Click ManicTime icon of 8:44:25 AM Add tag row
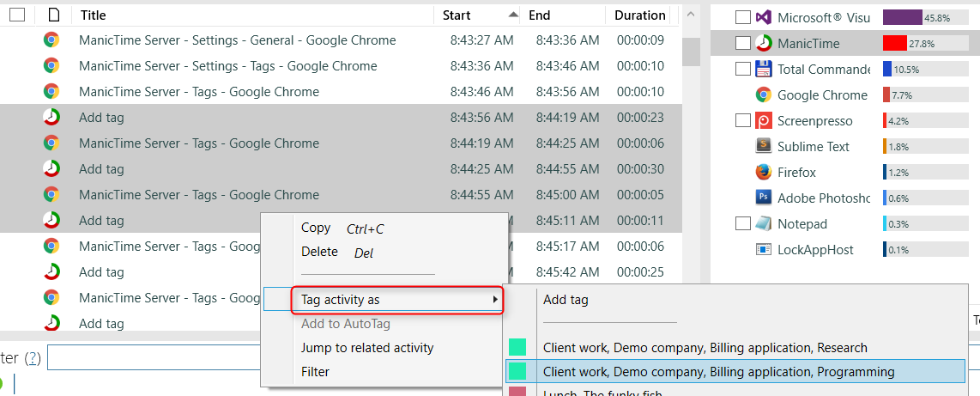 [x=51, y=169]
